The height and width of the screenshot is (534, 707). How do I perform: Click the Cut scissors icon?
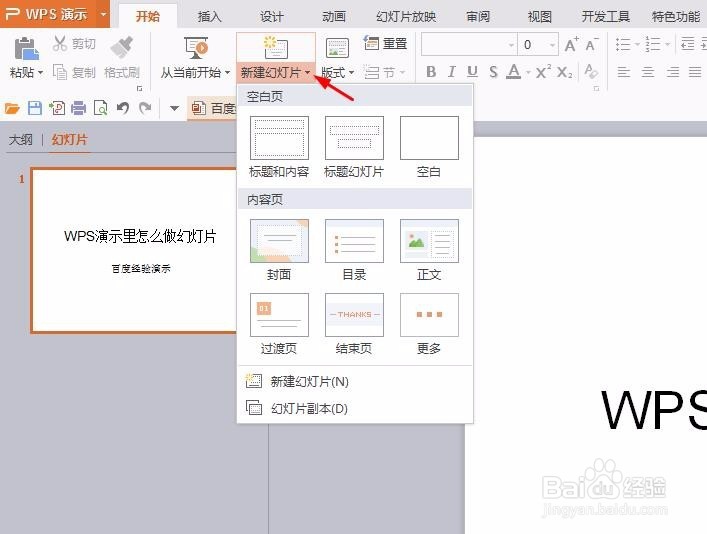point(59,43)
